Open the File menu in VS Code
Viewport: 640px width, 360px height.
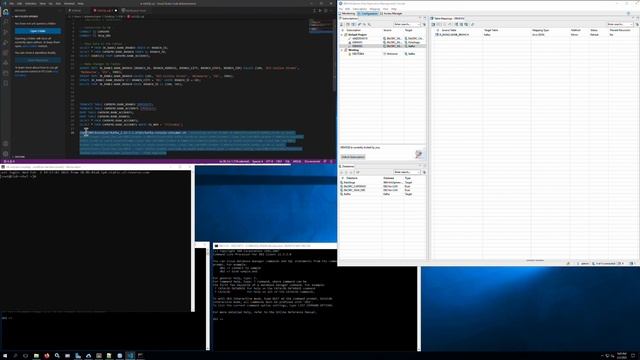coord(12,4)
